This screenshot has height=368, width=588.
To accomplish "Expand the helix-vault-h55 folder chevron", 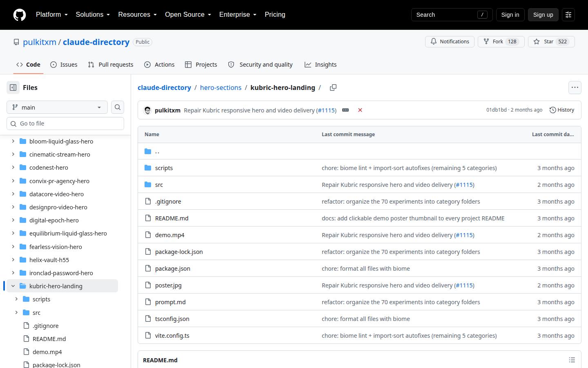I will click(13, 260).
